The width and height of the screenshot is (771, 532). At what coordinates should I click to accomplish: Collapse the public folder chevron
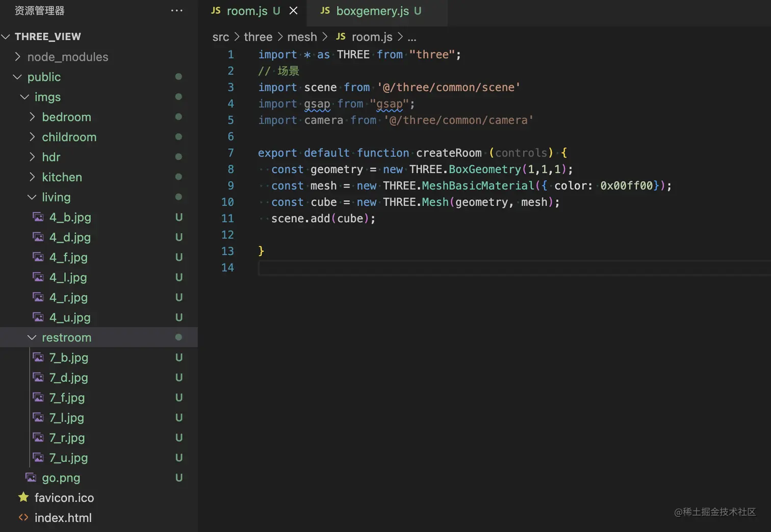pyautogui.click(x=17, y=77)
